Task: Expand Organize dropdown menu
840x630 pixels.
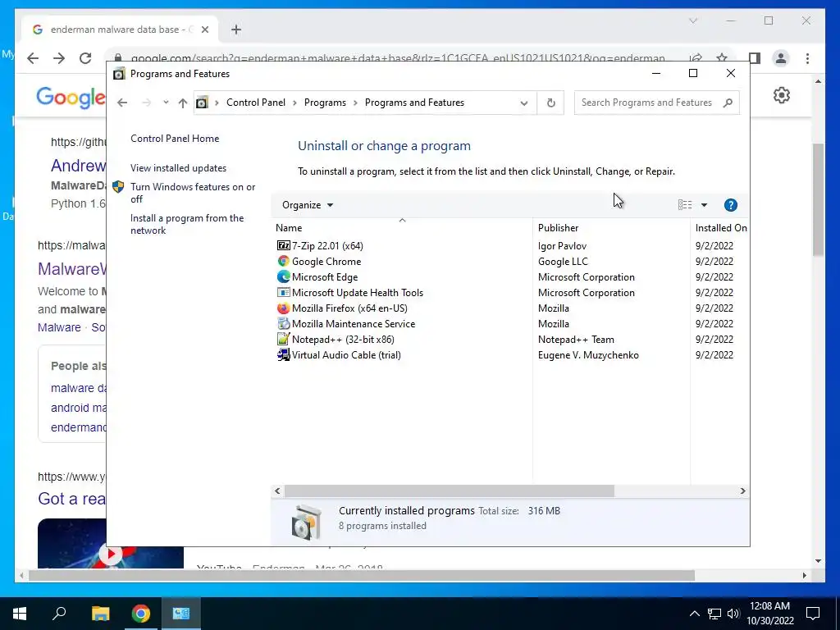Action: click(x=308, y=204)
